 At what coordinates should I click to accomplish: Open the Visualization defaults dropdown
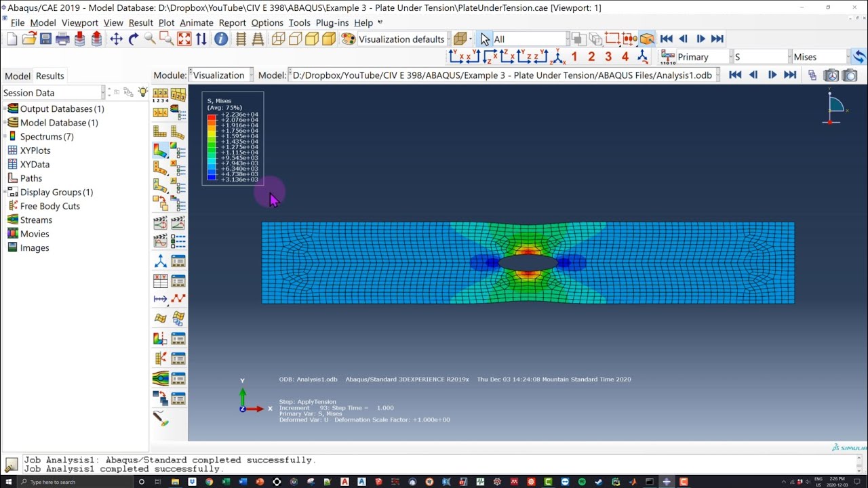pos(403,39)
